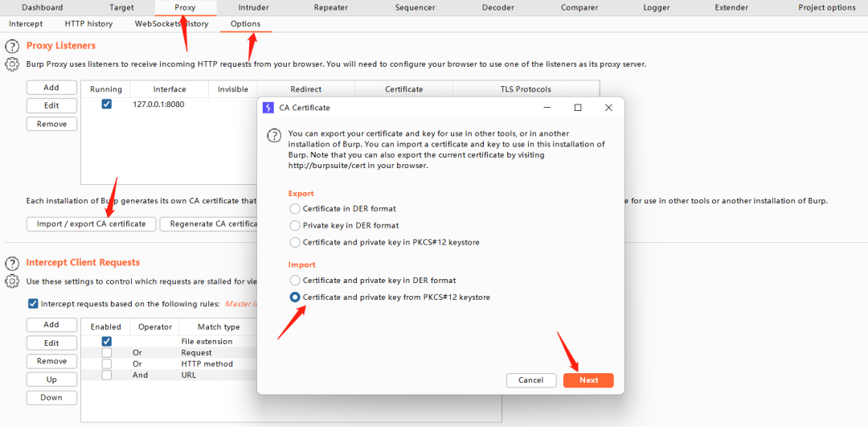Enable the And URL rule checkbox
Screen dimensions: 868x427
point(107,375)
